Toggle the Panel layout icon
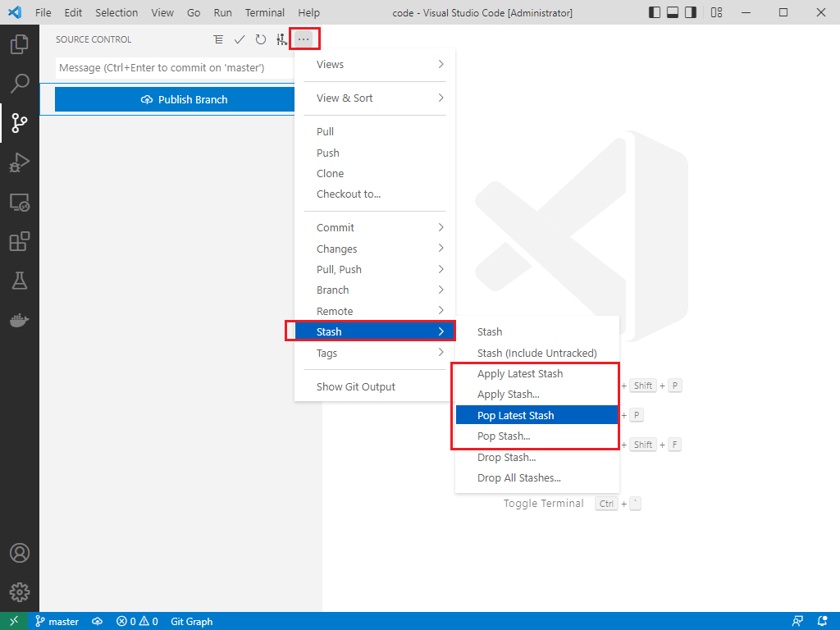Screen dimensions: 840x630 (x=673, y=12)
